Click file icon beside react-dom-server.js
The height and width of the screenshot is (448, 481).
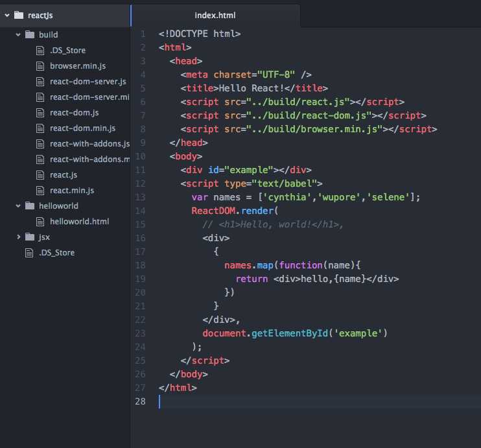click(40, 82)
